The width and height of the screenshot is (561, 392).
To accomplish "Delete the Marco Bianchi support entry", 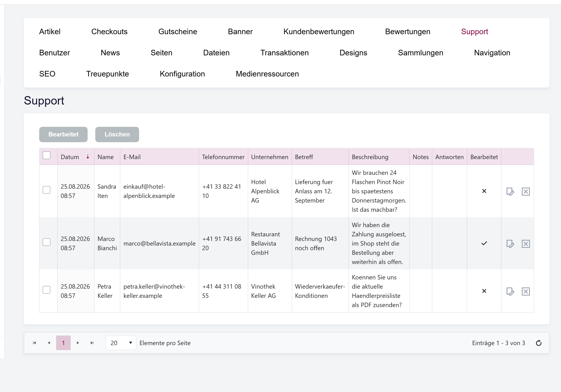I will click(x=526, y=244).
